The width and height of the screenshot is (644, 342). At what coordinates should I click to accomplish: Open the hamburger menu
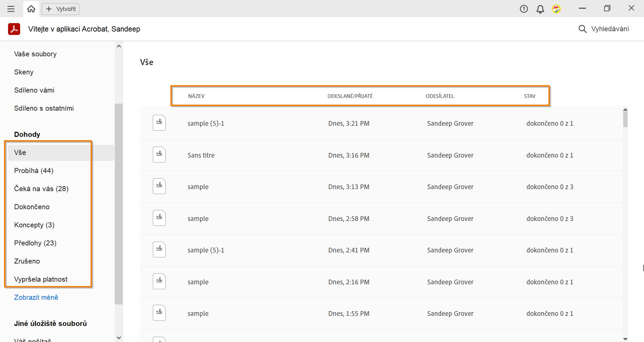[x=11, y=9]
